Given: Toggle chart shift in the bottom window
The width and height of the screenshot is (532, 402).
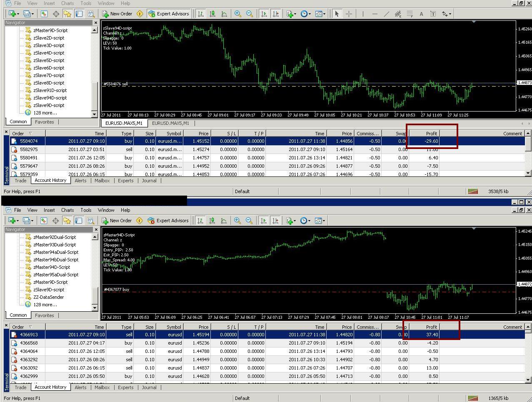Looking at the screenshot, I should click(275, 221).
